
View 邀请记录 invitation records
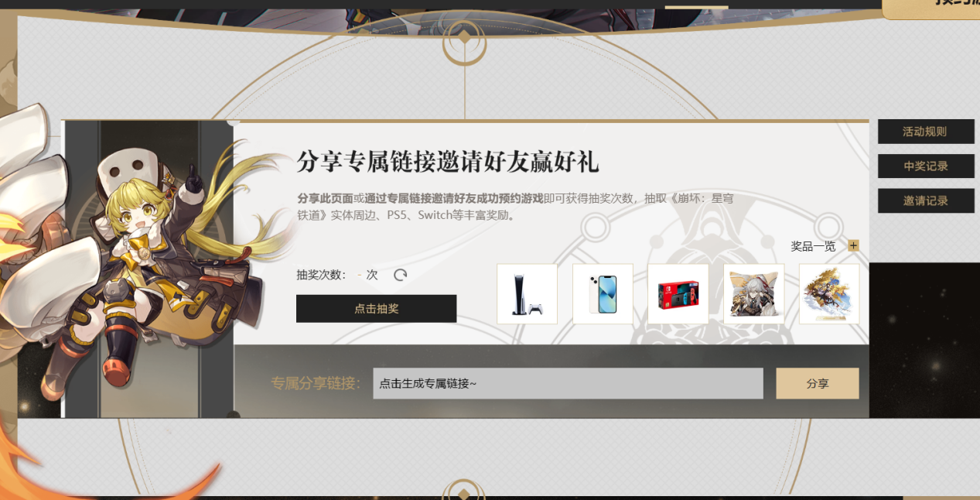926,200
